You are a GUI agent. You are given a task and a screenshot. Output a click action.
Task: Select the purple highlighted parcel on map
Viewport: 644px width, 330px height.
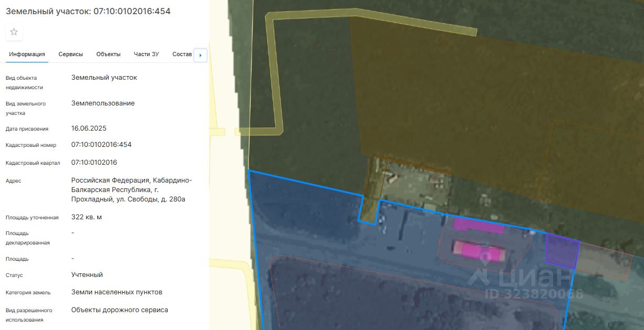562,252
